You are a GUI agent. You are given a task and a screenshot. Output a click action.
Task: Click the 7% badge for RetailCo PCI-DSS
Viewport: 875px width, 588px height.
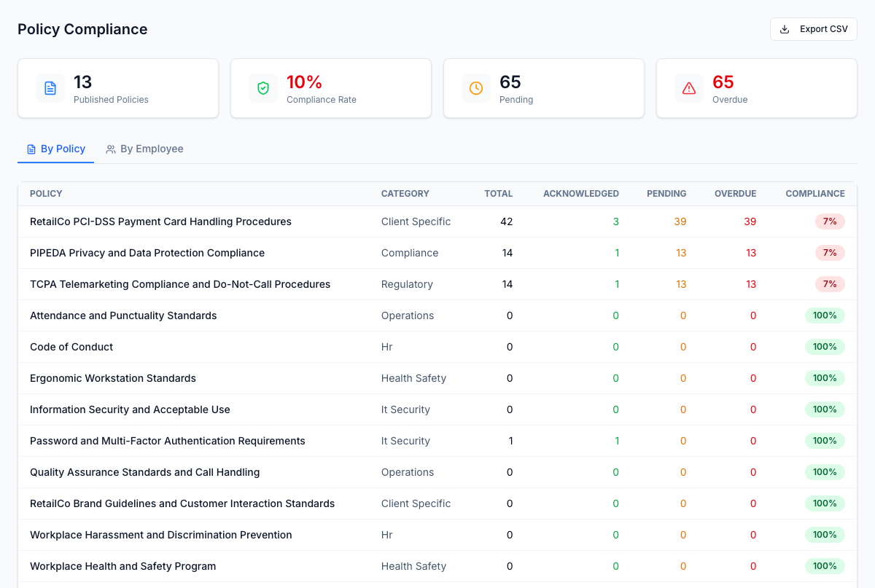pyautogui.click(x=830, y=222)
